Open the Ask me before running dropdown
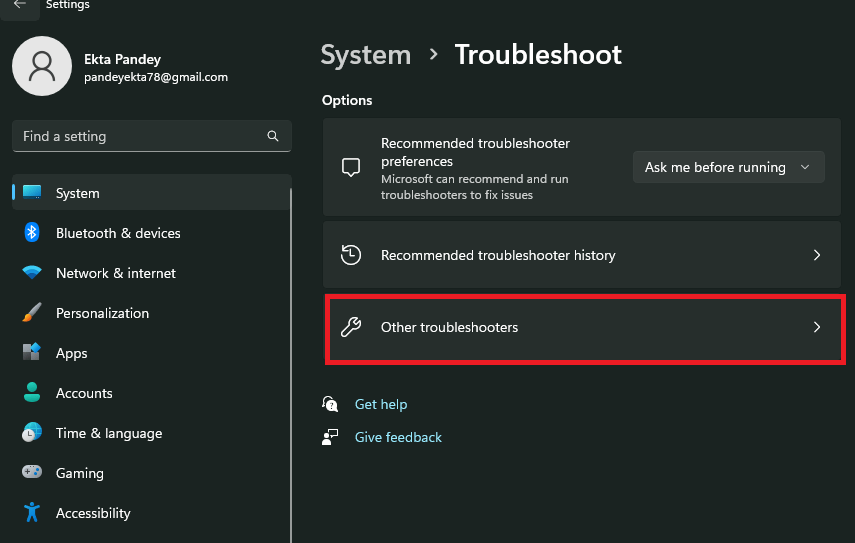This screenshot has width=855, height=543. (x=728, y=167)
